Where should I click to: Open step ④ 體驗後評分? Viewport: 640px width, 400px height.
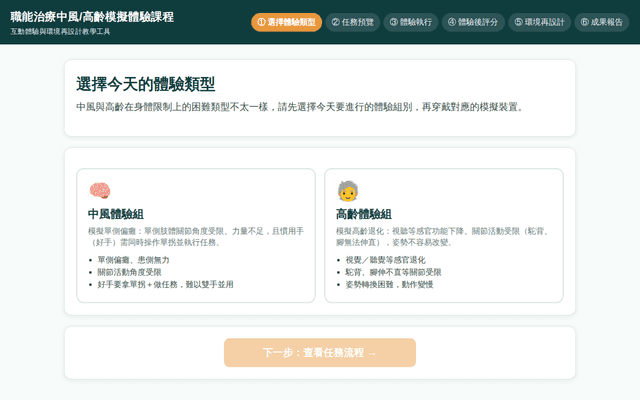coord(473,22)
